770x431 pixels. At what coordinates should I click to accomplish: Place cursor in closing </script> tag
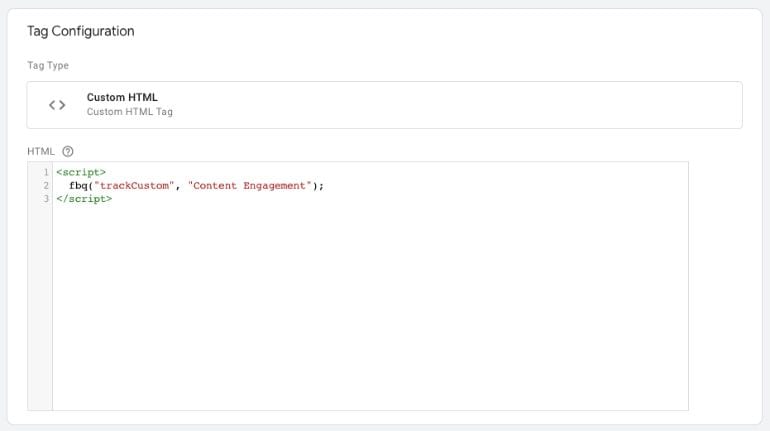pyautogui.click(x=84, y=198)
